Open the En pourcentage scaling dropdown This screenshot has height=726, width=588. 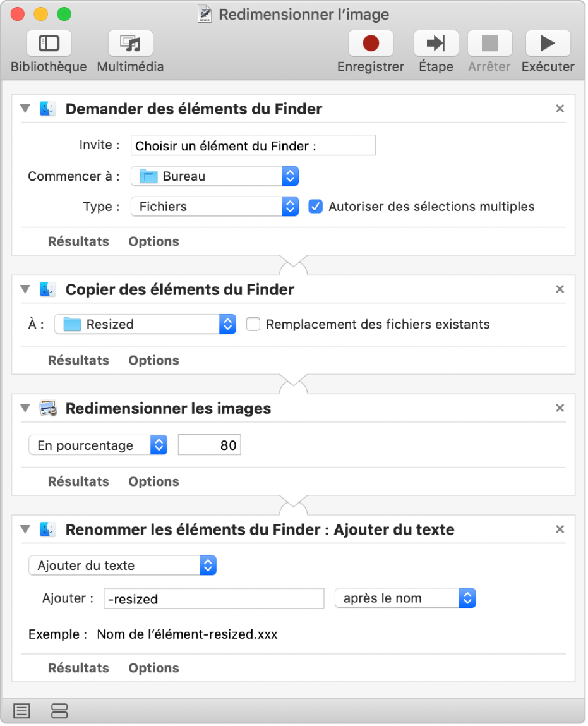pos(98,445)
